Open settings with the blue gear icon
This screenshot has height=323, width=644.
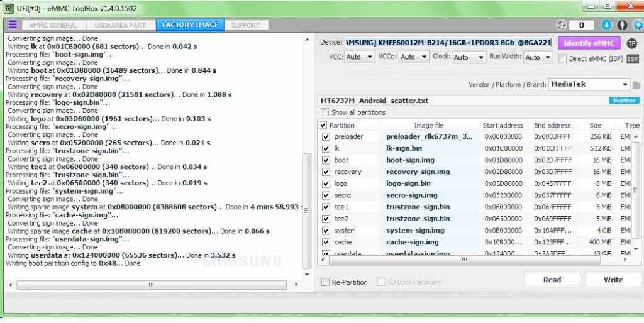(x=638, y=25)
